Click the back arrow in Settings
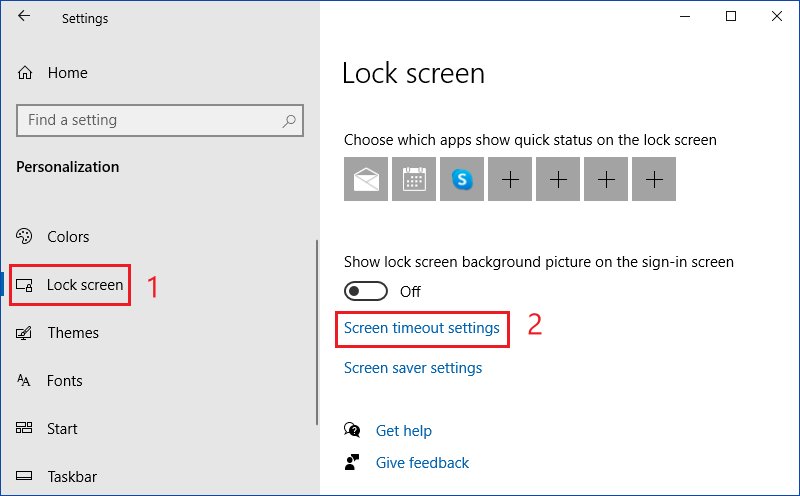This screenshot has width=800, height=496. click(24, 17)
